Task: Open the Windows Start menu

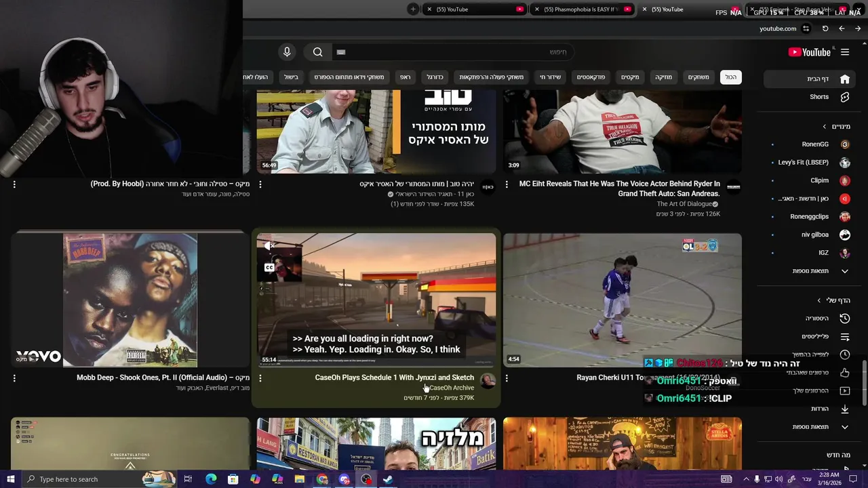Action: [x=11, y=479]
